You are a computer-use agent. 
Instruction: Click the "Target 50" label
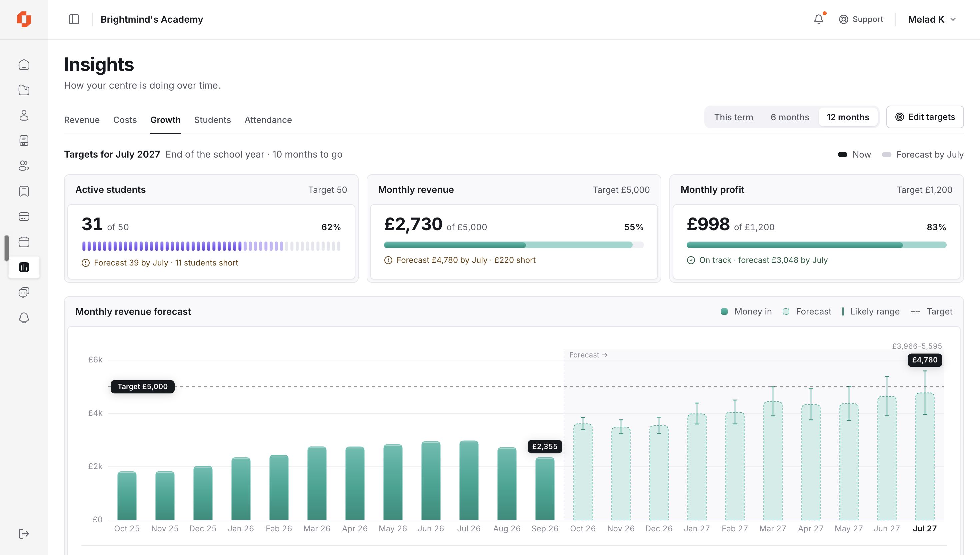[x=328, y=190]
